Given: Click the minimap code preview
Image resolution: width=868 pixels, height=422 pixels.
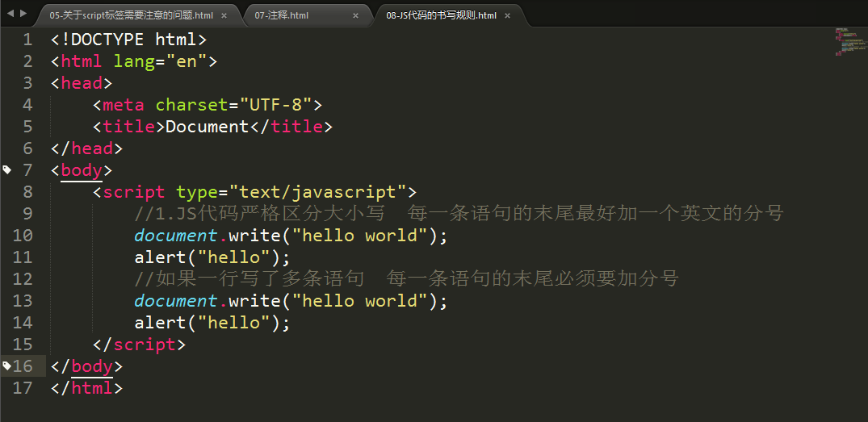Looking at the screenshot, I should pyautogui.click(x=849, y=41).
